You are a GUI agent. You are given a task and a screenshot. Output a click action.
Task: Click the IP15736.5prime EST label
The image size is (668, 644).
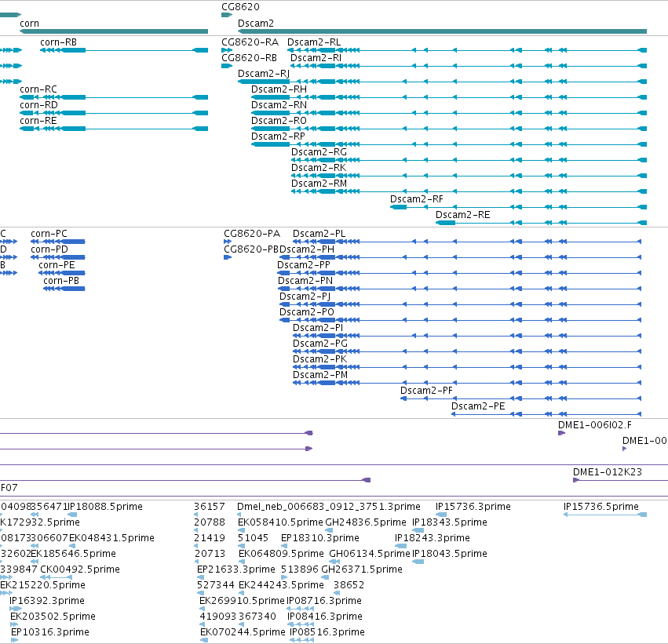click(601, 507)
